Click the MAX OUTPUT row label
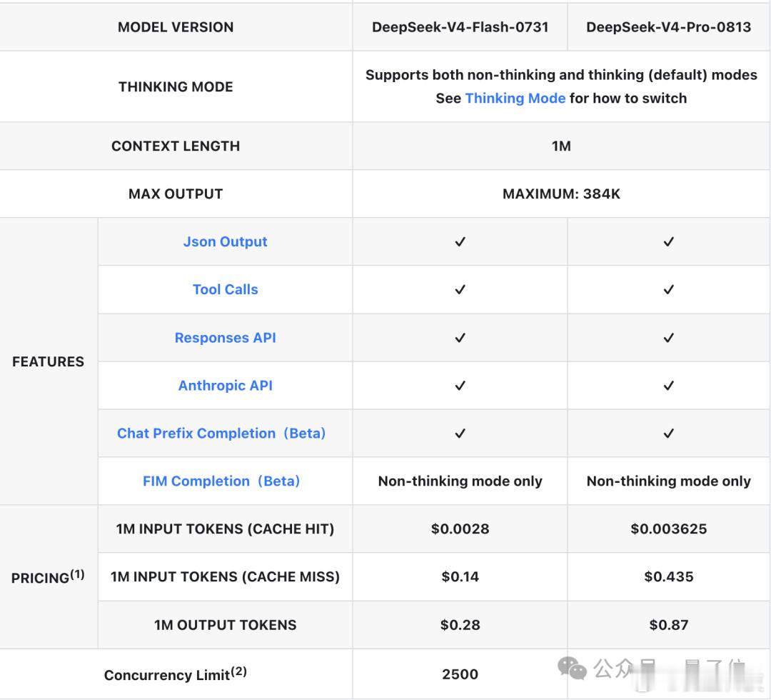The width and height of the screenshot is (771, 700). pos(176,194)
